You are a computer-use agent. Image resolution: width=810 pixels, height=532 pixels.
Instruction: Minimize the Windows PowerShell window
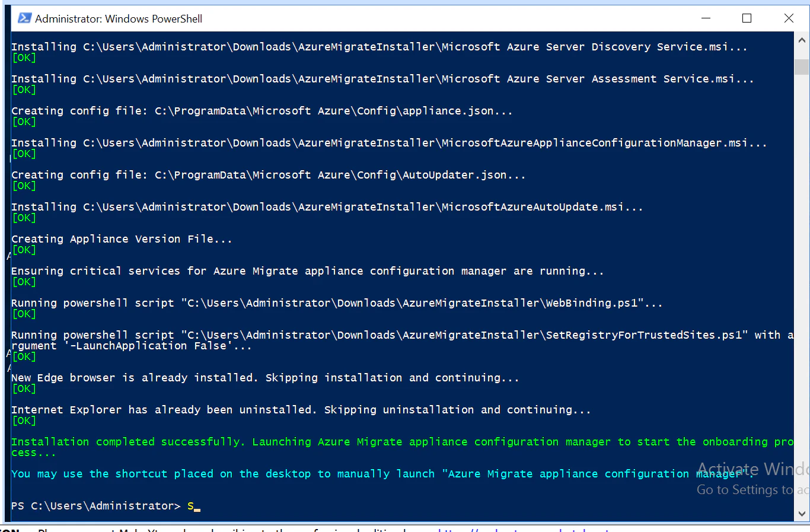coord(706,18)
